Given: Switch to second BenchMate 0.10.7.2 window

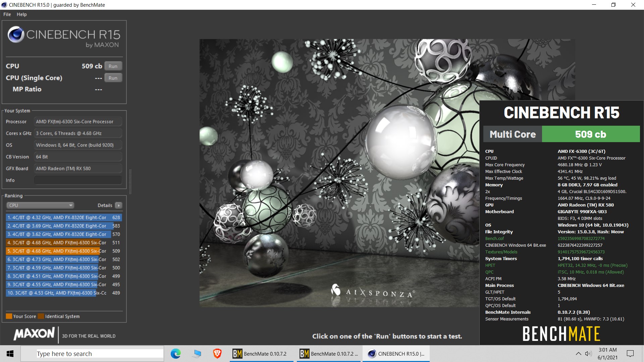Looking at the screenshot, I should [328, 354].
